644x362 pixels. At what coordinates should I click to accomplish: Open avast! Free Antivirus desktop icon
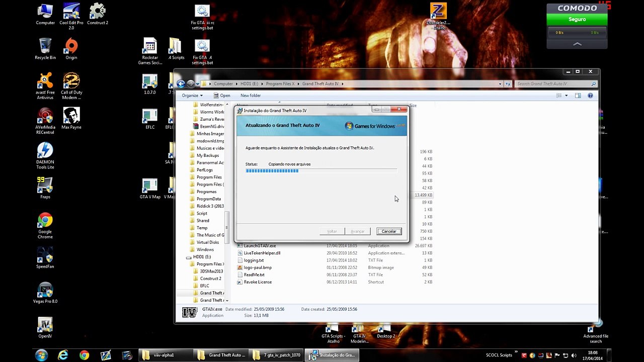click(x=45, y=86)
